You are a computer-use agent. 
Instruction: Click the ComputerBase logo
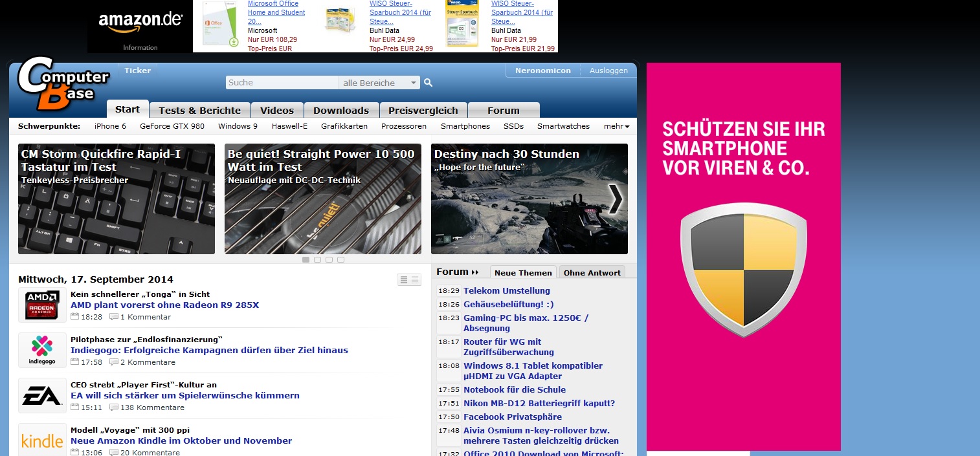tap(63, 84)
